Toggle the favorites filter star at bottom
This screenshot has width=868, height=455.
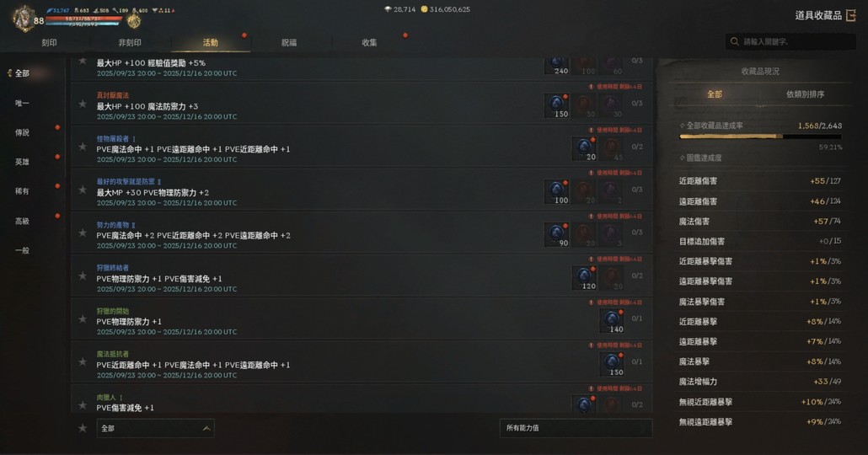coord(83,428)
